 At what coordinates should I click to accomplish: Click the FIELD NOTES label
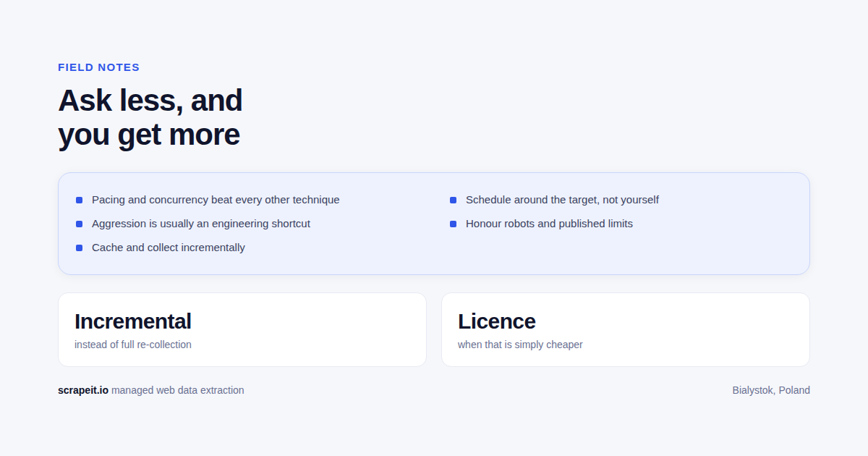tap(98, 67)
